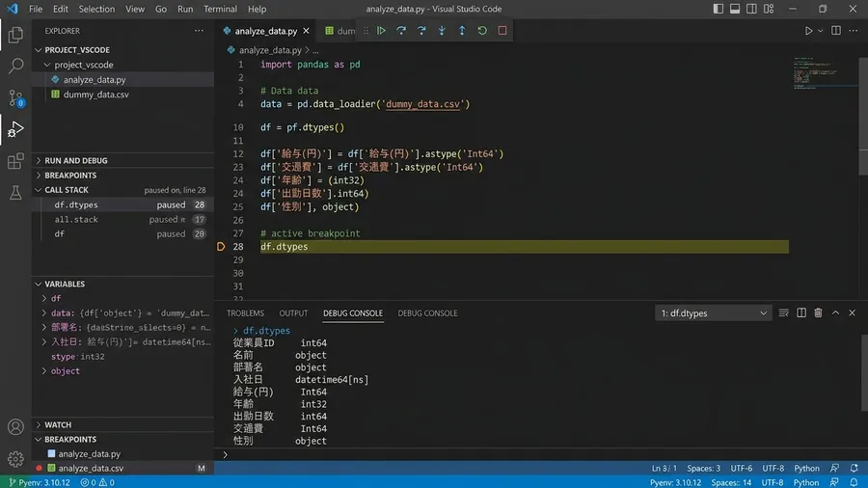Split the console panel icon

coord(801,312)
